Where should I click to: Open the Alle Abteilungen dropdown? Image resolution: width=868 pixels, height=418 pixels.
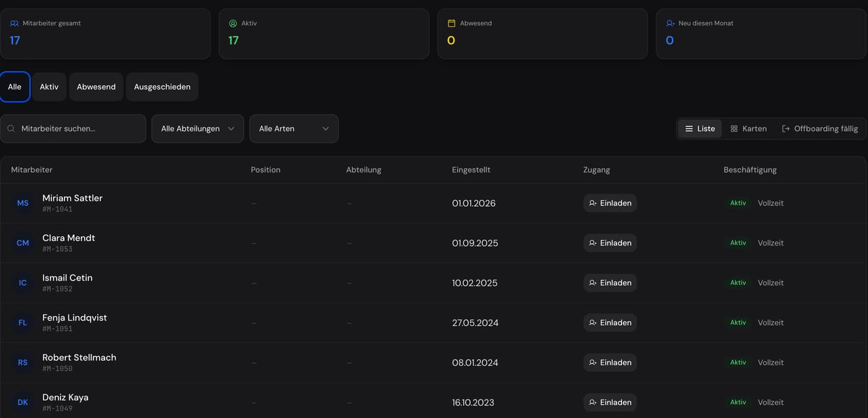pos(198,128)
